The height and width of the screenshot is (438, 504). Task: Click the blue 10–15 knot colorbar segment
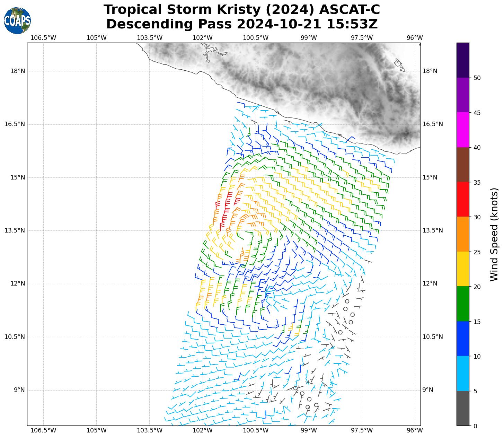[x=463, y=339]
